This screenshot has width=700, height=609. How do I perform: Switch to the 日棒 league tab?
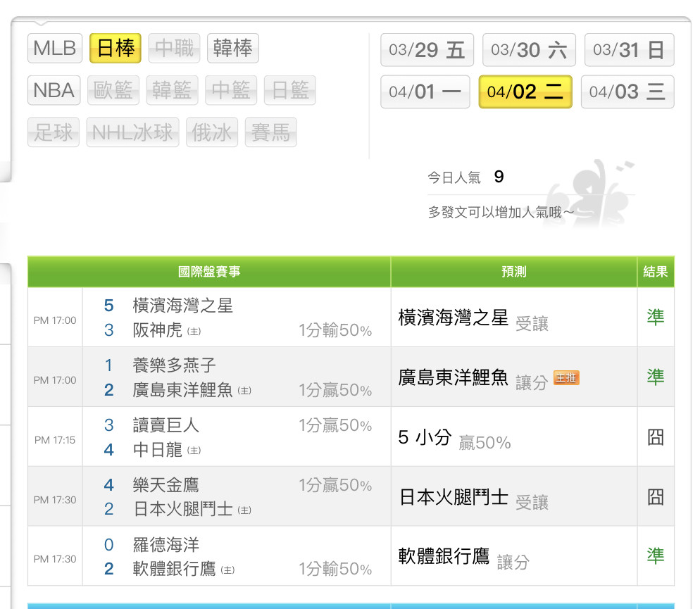pyautogui.click(x=115, y=49)
